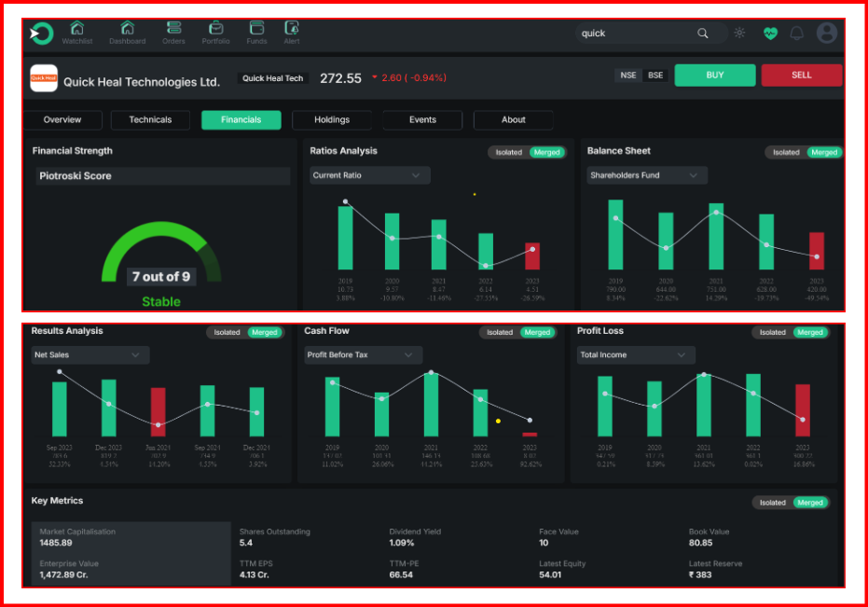Click the Dividend Yield value 1.09%

pyautogui.click(x=402, y=543)
